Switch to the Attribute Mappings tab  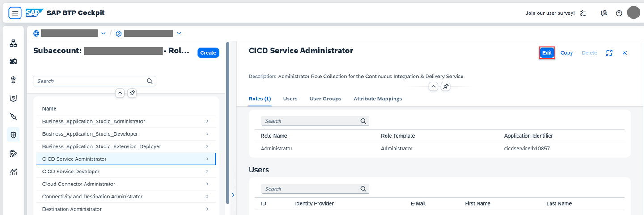tap(378, 99)
